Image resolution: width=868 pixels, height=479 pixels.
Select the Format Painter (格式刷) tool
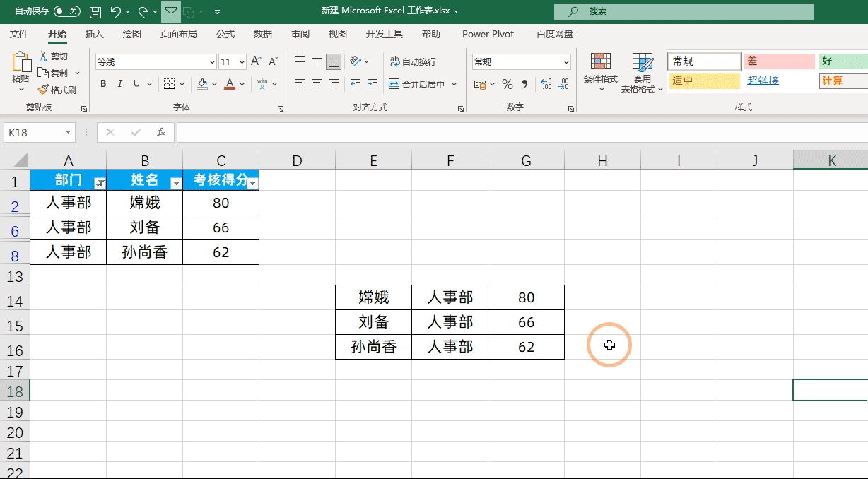(x=57, y=90)
